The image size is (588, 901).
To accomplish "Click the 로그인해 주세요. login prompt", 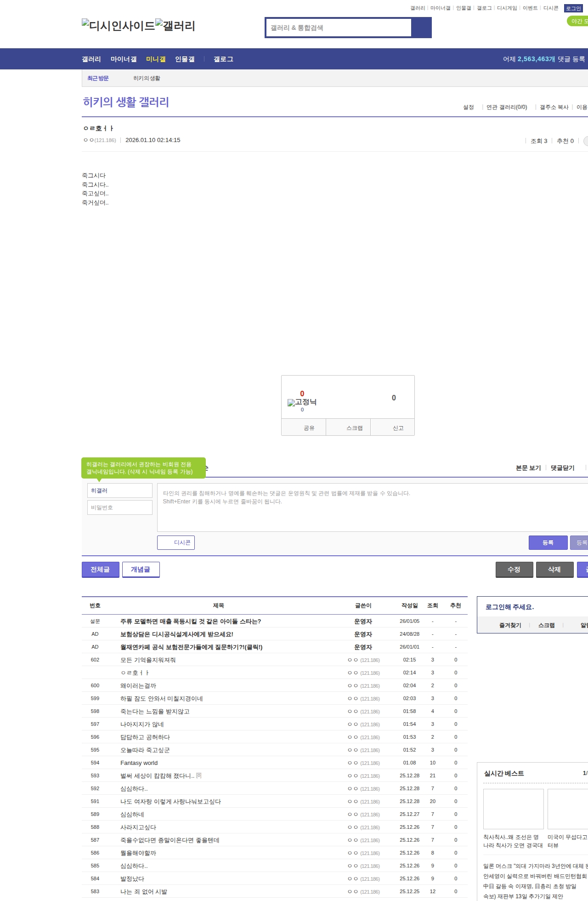I will tap(509, 607).
